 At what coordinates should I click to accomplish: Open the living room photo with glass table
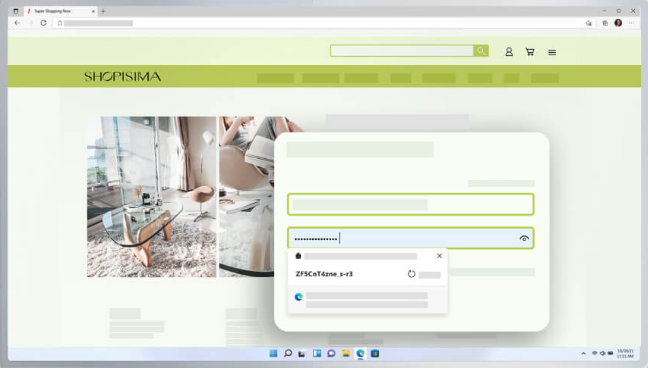[x=152, y=197]
